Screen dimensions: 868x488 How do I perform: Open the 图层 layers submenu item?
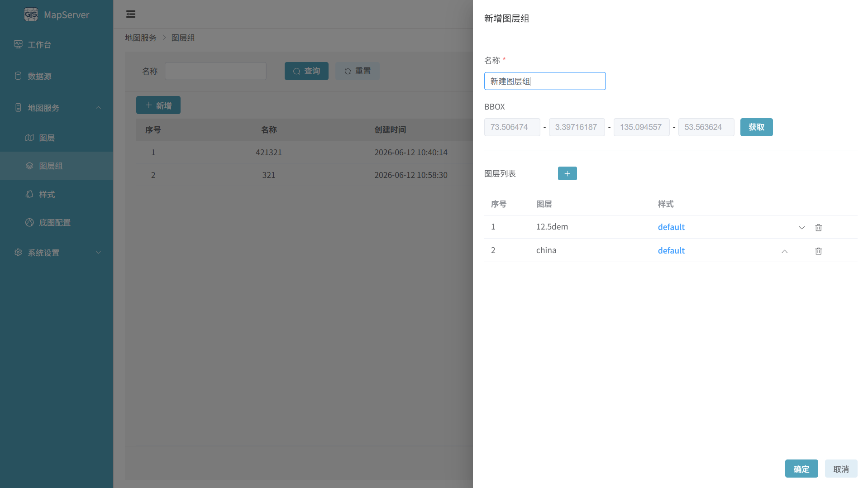tap(57, 138)
